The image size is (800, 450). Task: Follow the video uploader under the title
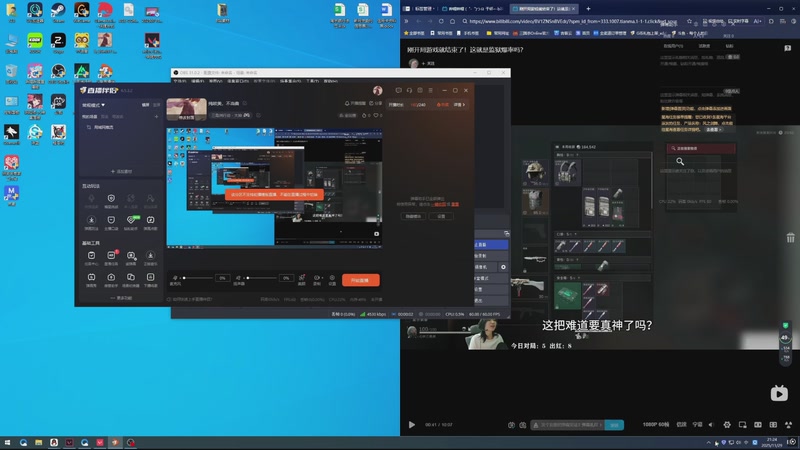(x=429, y=63)
